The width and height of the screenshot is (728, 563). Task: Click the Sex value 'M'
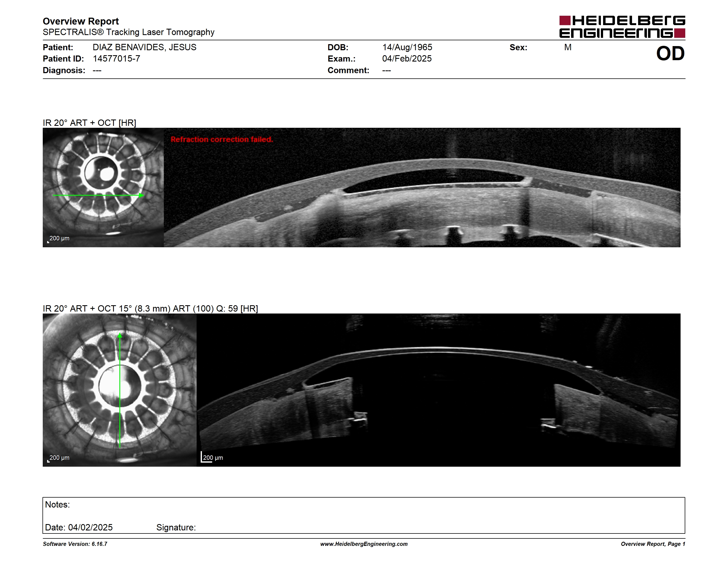(x=568, y=47)
